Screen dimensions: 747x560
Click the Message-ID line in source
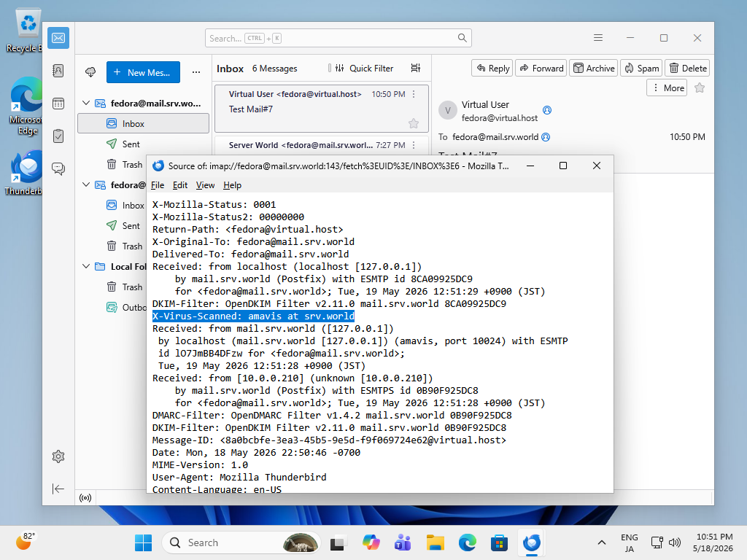pyautogui.click(x=329, y=440)
